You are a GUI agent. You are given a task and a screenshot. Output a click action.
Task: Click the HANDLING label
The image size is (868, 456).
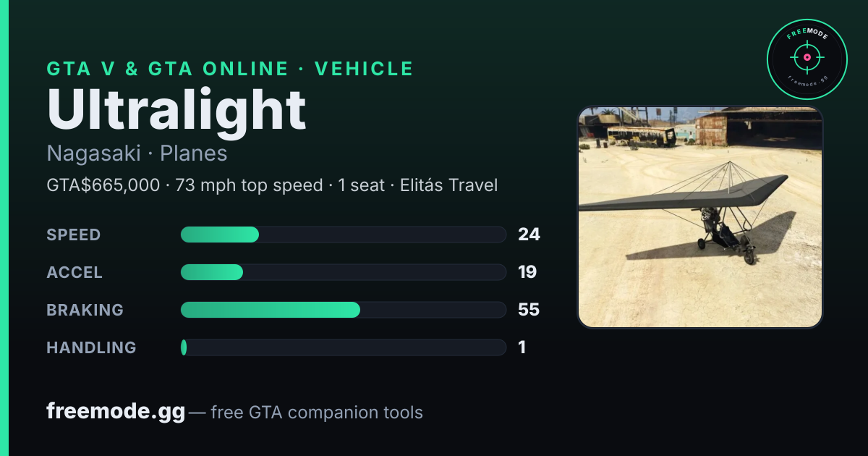point(91,347)
